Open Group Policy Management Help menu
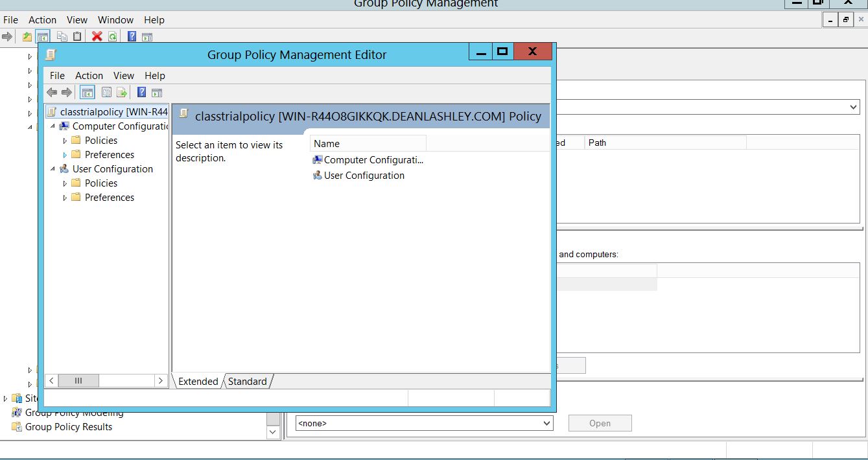Image resolution: width=868 pixels, height=460 pixels. 154,20
